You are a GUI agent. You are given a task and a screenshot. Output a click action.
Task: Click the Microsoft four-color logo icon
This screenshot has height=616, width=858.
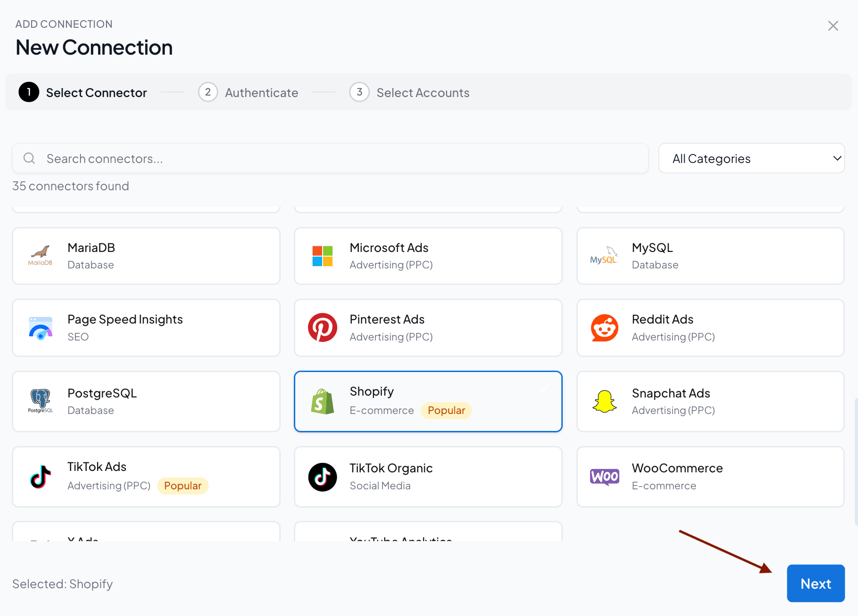tap(323, 256)
